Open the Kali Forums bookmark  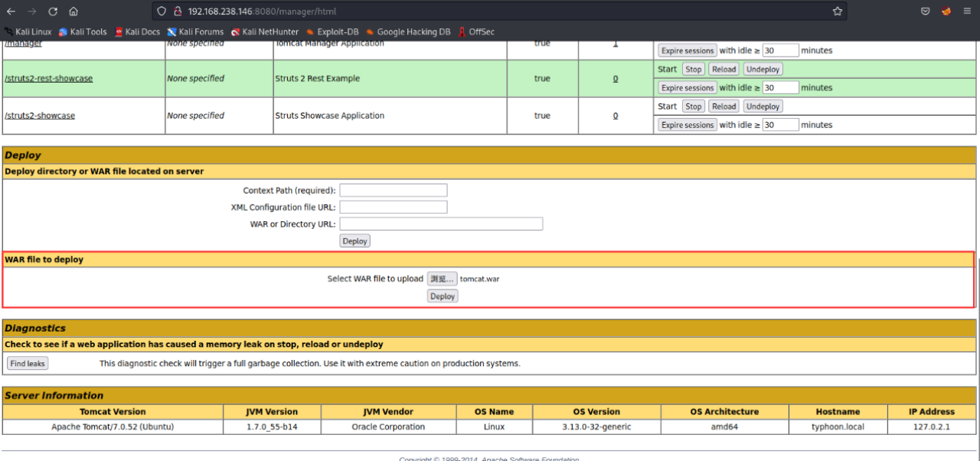pyautogui.click(x=196, y=32)
